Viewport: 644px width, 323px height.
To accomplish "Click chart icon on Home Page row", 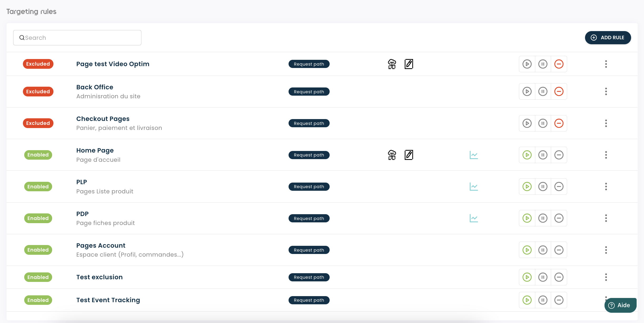I will 474,155.
